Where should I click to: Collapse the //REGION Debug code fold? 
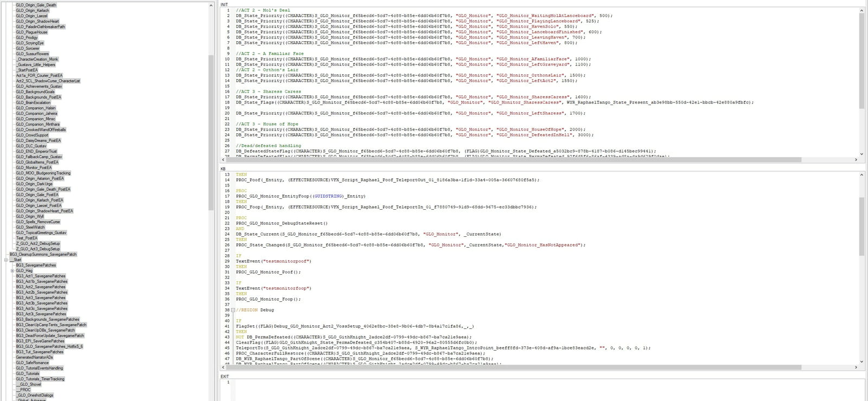click(x=233, y=310)
